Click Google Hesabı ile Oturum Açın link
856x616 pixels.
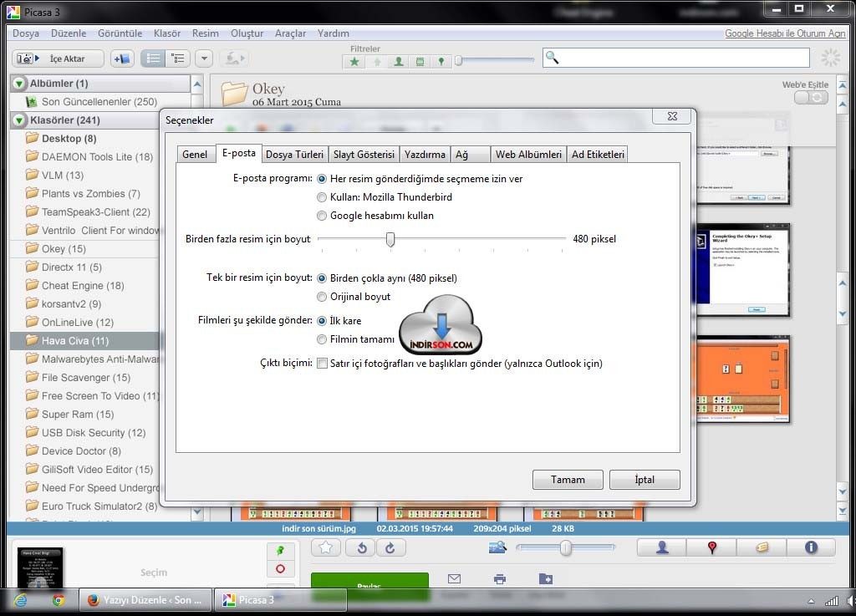[x=784, y=33]
